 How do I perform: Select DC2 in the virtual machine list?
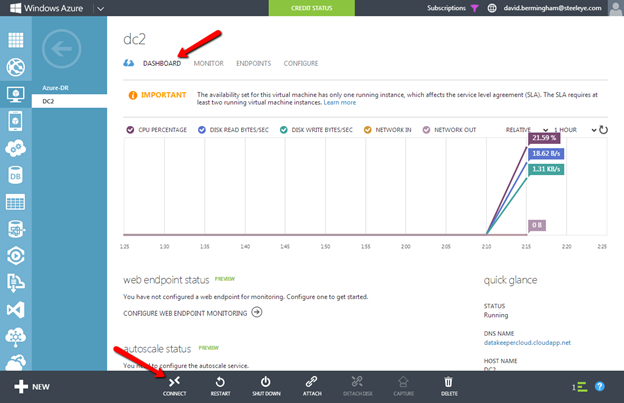coord(49,101)
